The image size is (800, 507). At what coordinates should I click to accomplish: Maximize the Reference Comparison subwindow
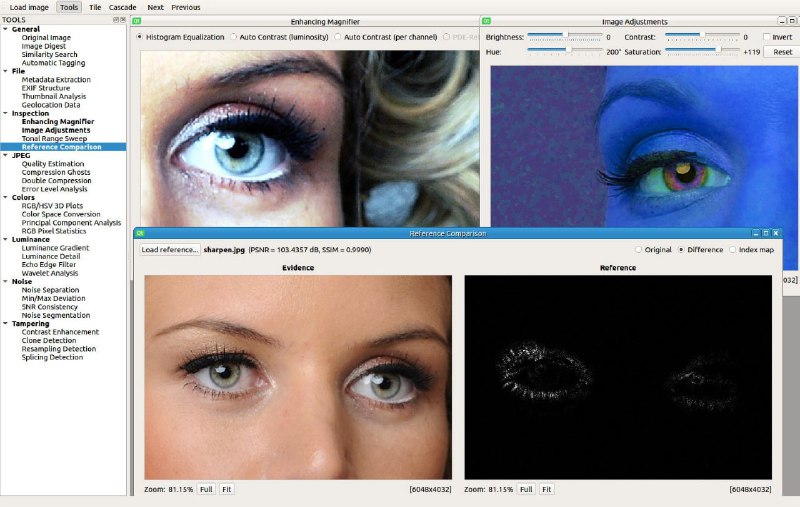tap(766, 233)
